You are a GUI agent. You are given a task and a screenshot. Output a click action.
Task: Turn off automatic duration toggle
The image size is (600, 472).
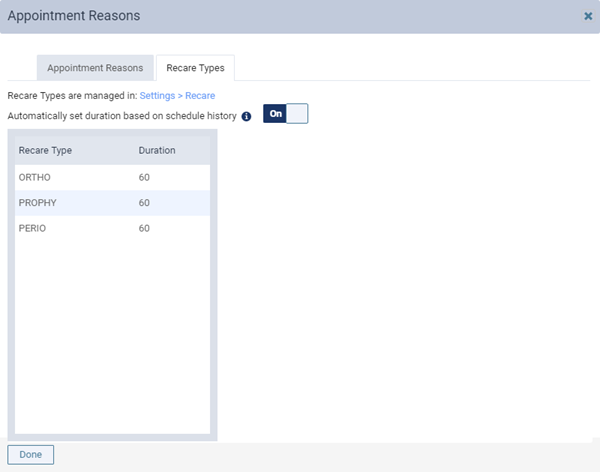click(x=285, y=114)
